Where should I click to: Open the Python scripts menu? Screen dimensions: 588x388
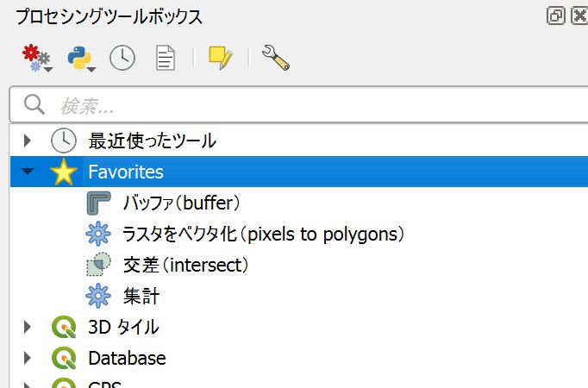tap(81, 58)
